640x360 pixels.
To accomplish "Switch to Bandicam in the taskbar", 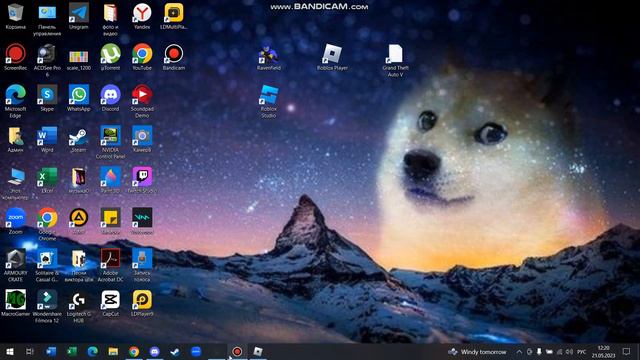I will (237, 351).
